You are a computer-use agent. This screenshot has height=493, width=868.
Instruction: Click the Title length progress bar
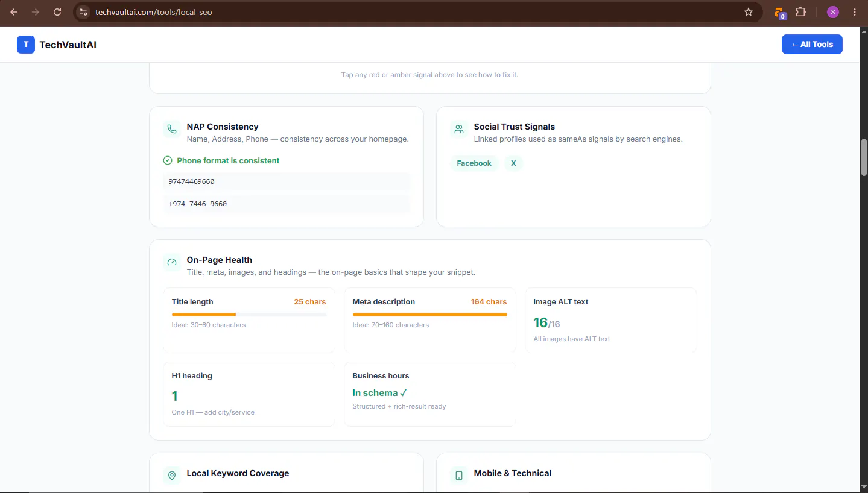tap(249, 315)
